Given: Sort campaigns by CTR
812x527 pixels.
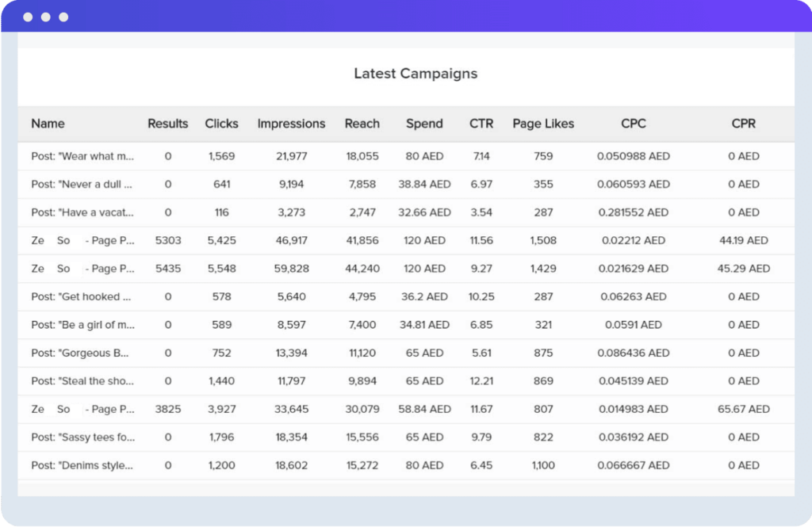Looking at the screenshot, I should click(481, 124).
